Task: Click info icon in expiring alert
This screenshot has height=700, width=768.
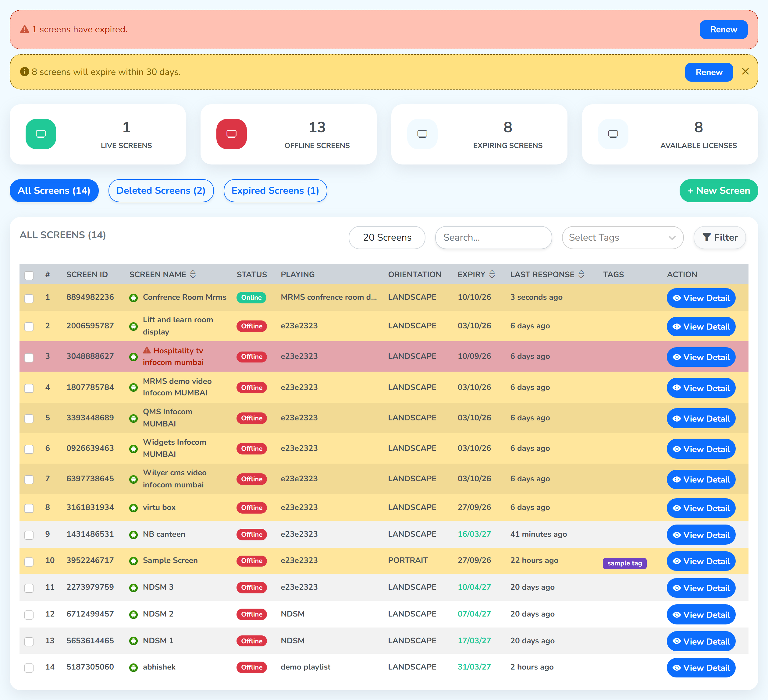Action: [24, 72]
